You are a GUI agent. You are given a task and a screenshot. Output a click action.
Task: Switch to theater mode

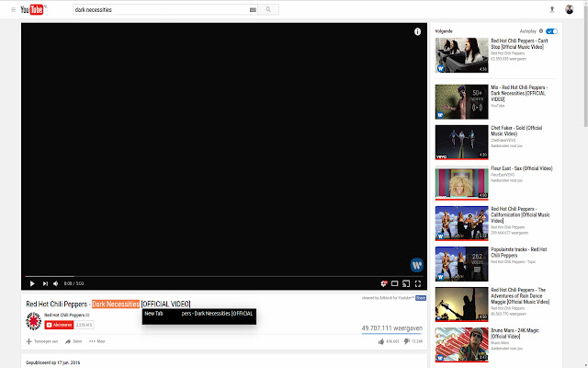(394, 283)
